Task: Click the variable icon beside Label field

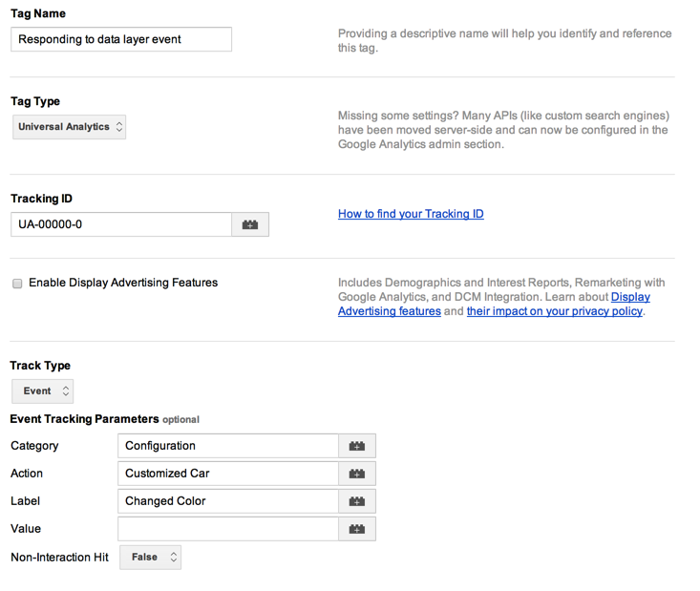Action: pyautogui.click(x=357, y=501)
